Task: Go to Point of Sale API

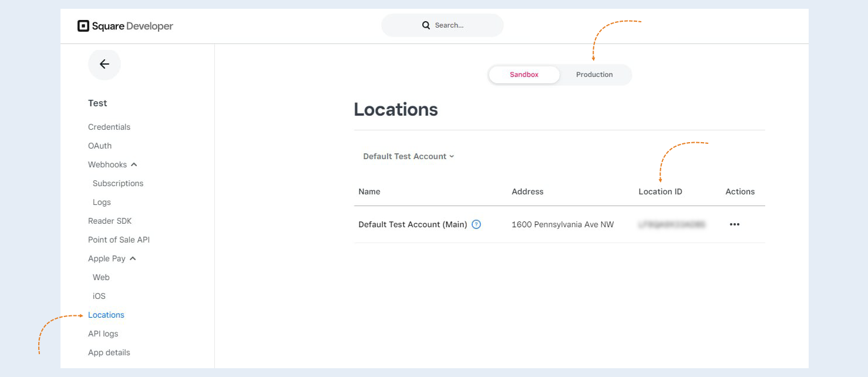Action: 119,240
